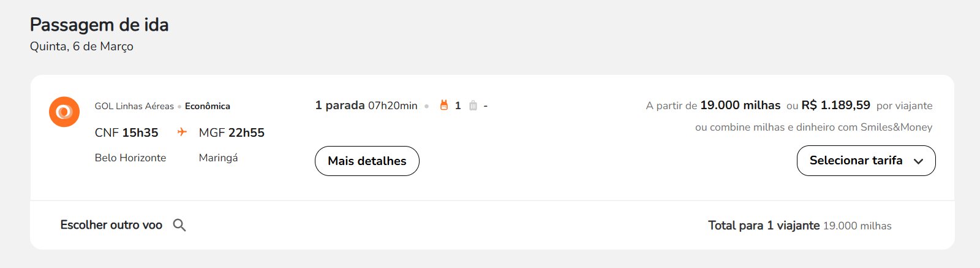Click the Smiles&Money combine text

[x=813, y=127]
